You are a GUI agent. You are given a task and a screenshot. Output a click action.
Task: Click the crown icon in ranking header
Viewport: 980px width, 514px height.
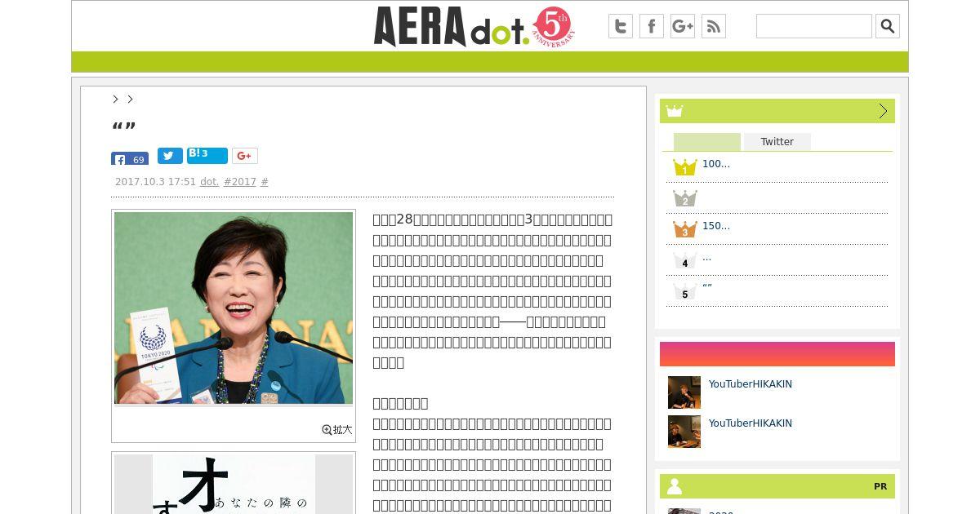point(675,111)
